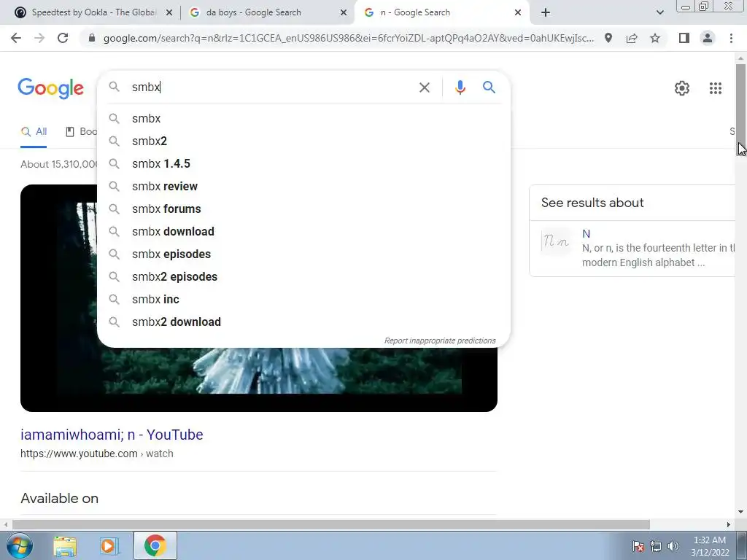Screen dimensions: 747x560
Task: Share this page via share icon
Action: (x=632, y=38)
